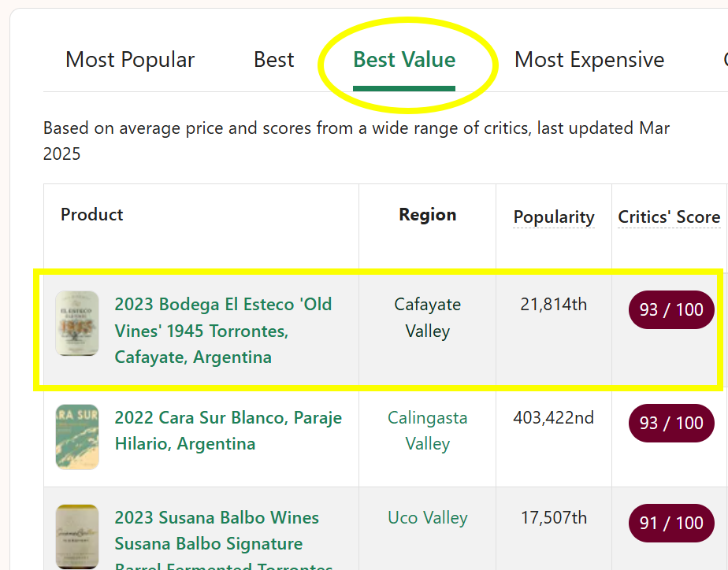Switch to the Most Expensive tab
Viewport: 728px width, 570px height.
pyautogui.click(x=589, y=60)
